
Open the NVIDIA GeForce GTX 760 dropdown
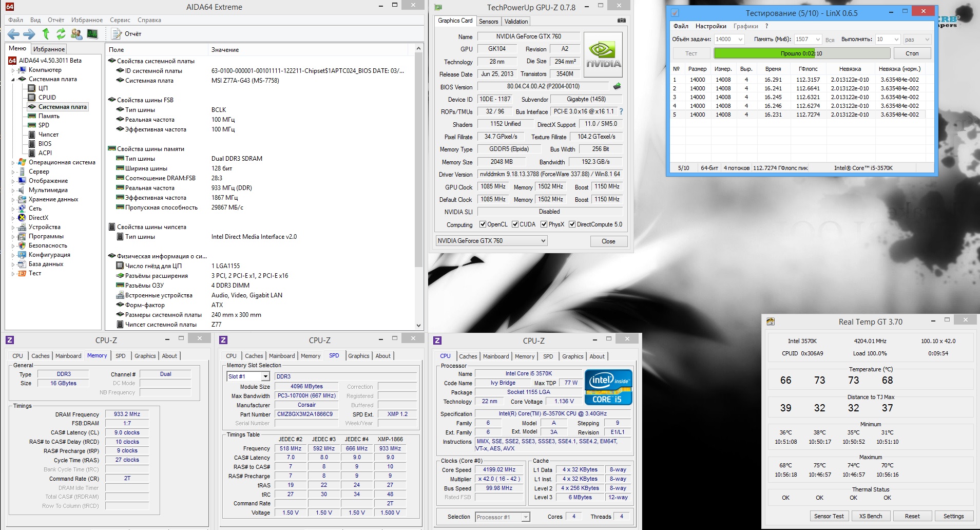[491, 241]
